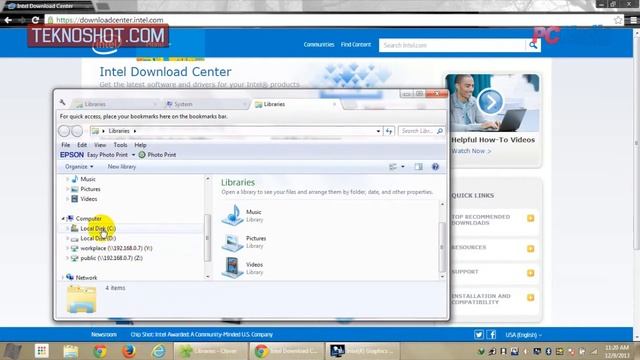This screenshot has height=360, width=640.
Task: Select Videos in the navigation tree
Action: click(x=89, y=199)
